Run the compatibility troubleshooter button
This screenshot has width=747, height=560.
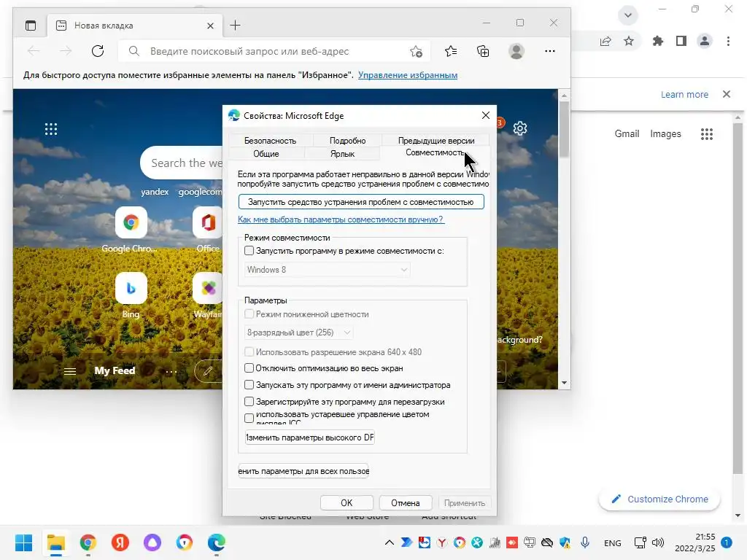(361, 202)
